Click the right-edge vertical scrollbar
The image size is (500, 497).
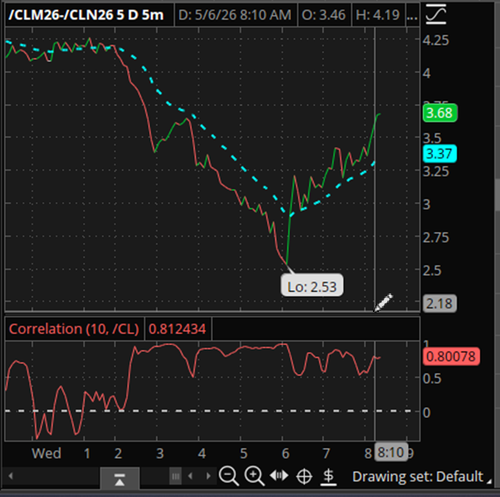(x=497, y=195)
